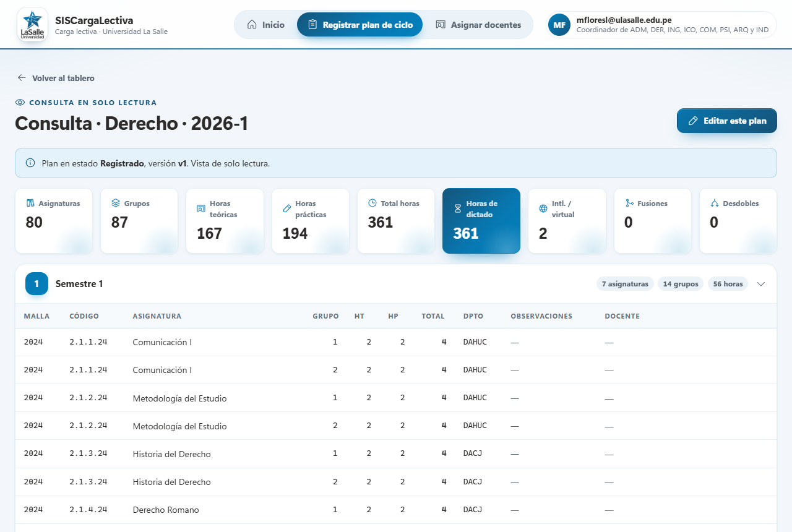Click the Horas prácticas value 194
Image resolution: width=792 pixels, height=532 pixels.
click(295, 234)
